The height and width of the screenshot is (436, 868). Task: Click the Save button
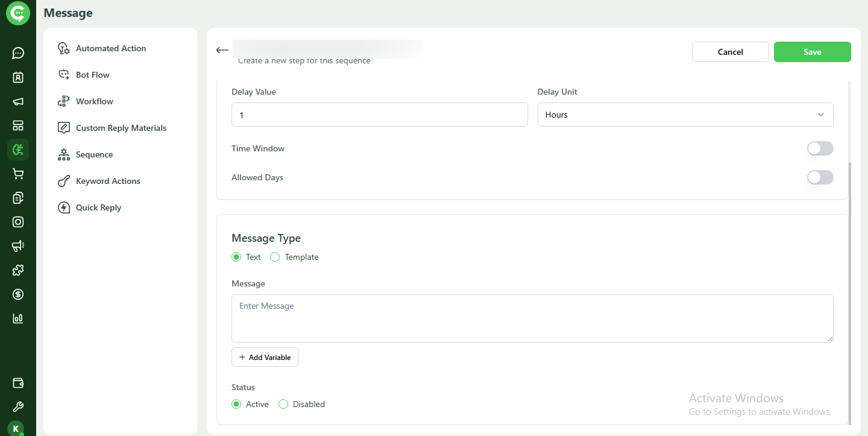812,52
